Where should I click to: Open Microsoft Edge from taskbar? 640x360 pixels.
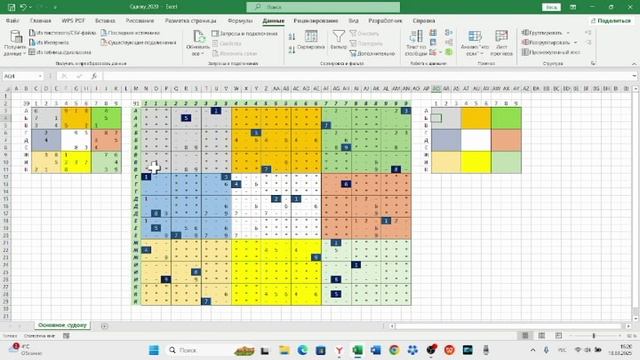click(302, 350)
